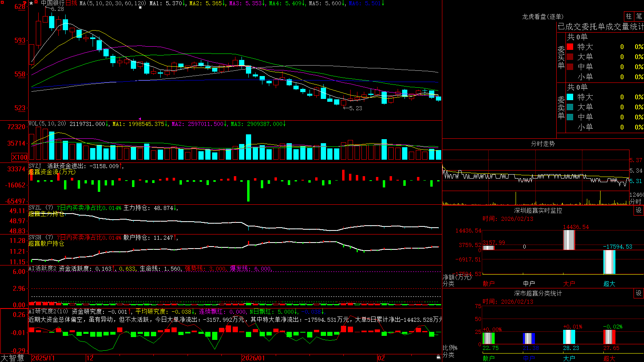Click the 2026/01 date marker
The width and height of the screenshot is (644, 362).
[x=254, y=358]
